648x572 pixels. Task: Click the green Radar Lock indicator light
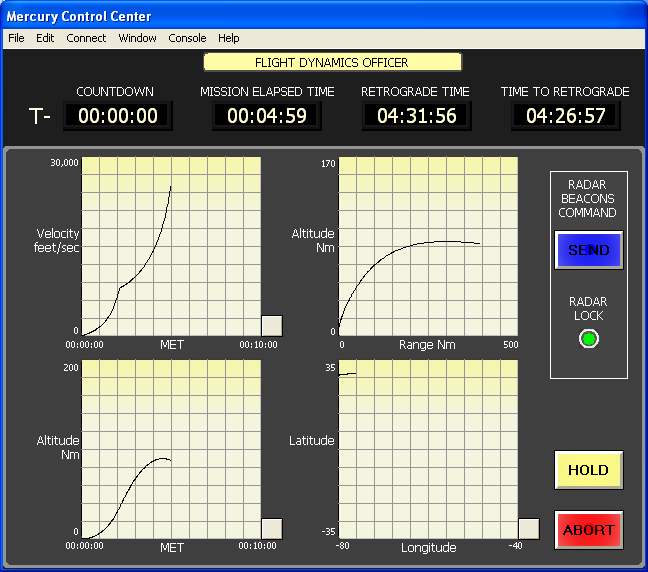tap(588, 339)
